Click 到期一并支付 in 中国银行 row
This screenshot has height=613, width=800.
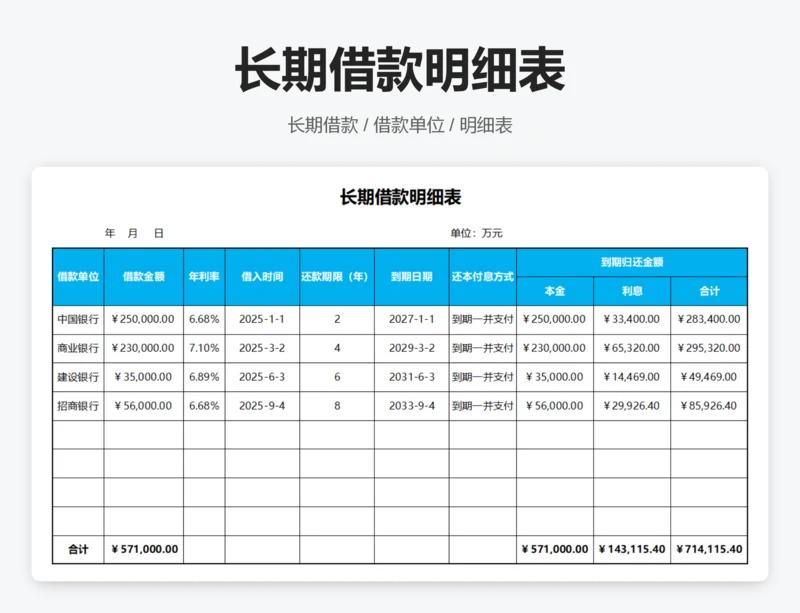483,320
